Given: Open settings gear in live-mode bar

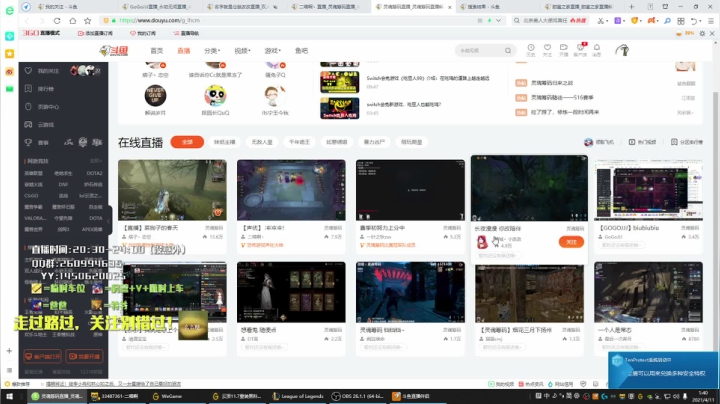Looking at the screenshot, I should pos(702,34).
